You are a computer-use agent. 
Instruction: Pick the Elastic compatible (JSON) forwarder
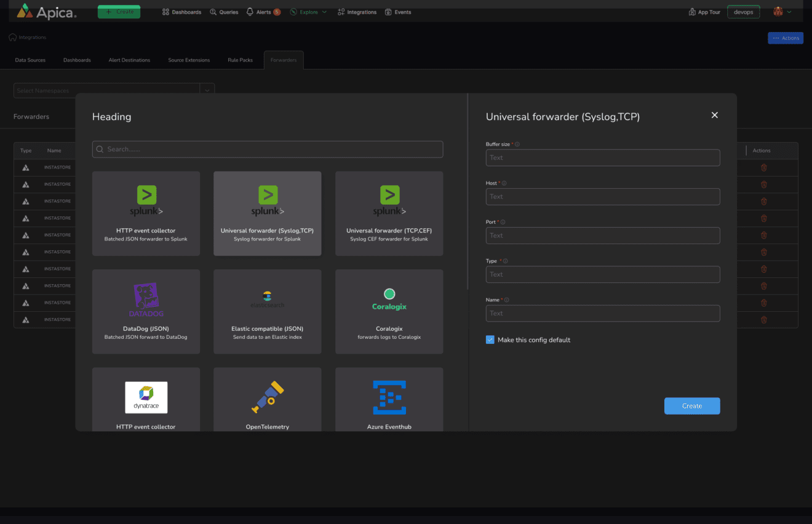tap(267, 311)
